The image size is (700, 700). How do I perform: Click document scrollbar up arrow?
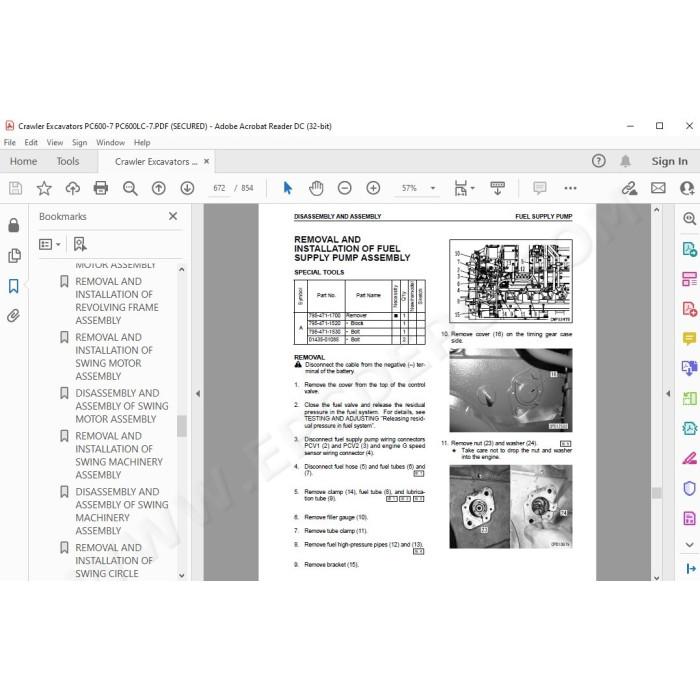656,209
